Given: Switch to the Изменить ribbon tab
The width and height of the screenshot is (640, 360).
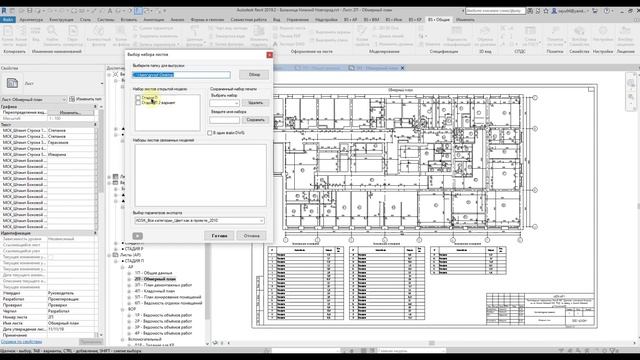Looking at the screenshot, I should pyautogui.click(x=465, y=20).
